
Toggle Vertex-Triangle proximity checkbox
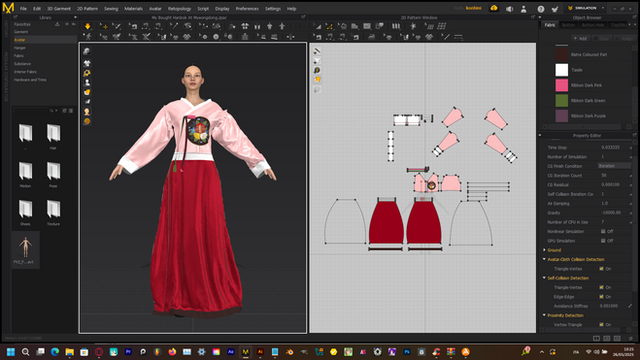(x=601, y=324)
